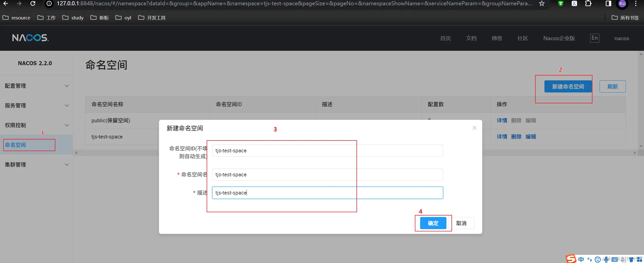
Task: Open 详情 for tjs-test-space
Action: pyautogui.click(x=502, y=137)
